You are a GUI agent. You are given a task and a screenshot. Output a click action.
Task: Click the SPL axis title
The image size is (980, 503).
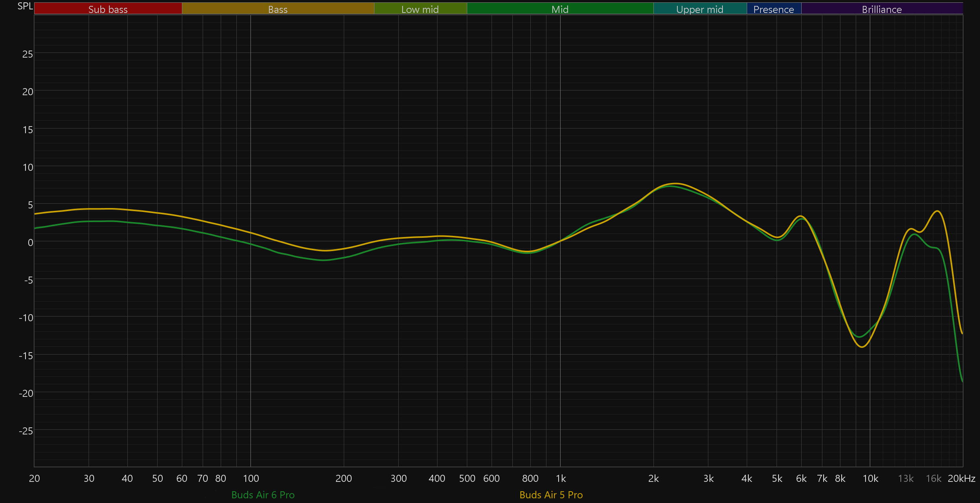click(25, 6)
